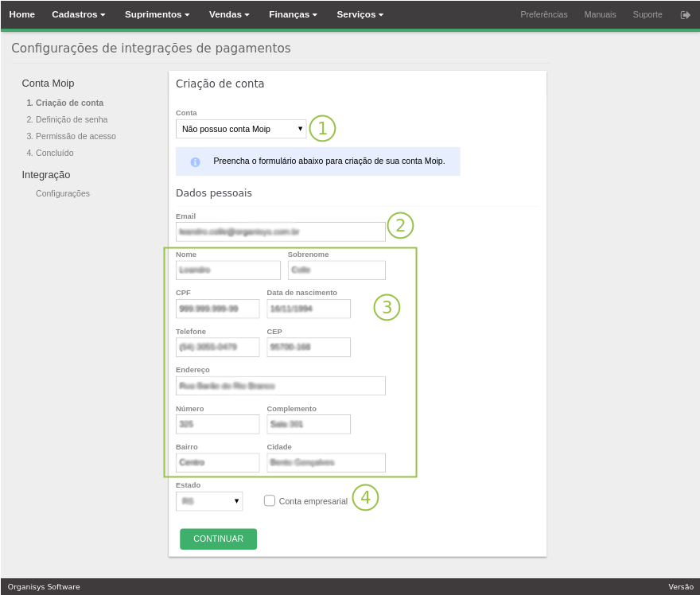Viewport: 700px width, 595px height.
Task: Go to the Home page
Action: tap(22, 14)
